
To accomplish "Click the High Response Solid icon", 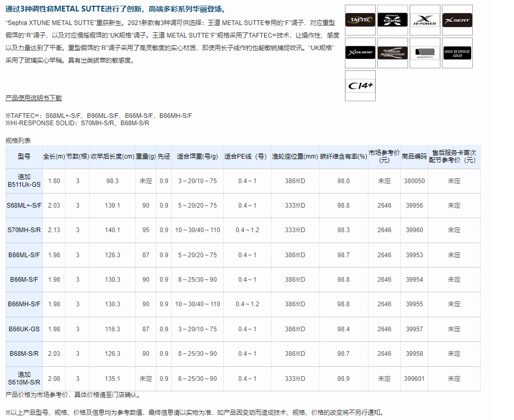I will pyautogui.click(x=457, y=53).
